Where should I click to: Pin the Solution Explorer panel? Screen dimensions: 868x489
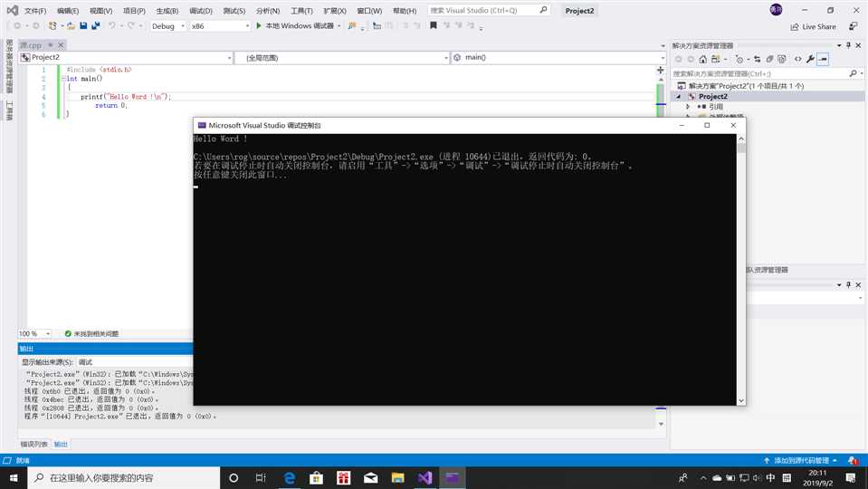(x=848, y=45)
